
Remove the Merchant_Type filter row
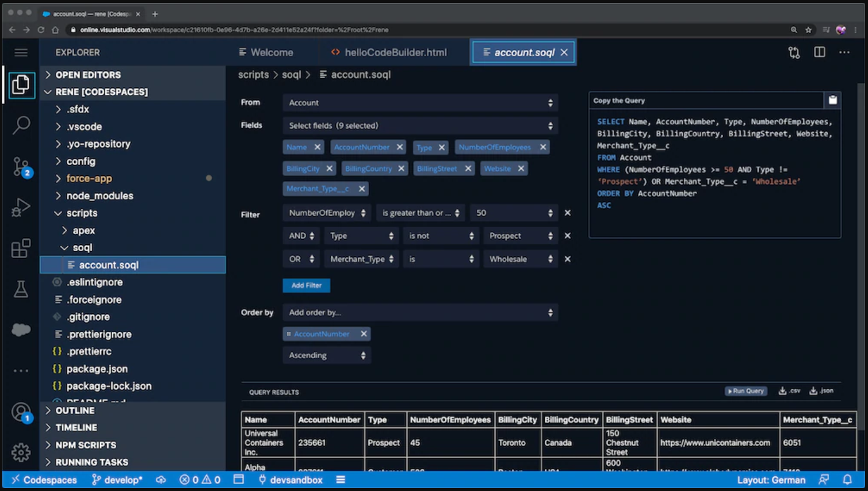click(x=567, y=259)
